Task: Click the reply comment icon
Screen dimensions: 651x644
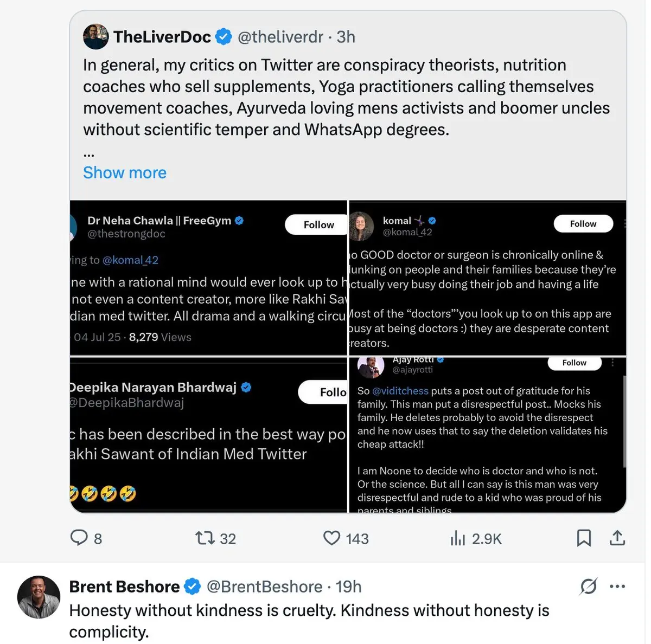Action: point(79,538)
